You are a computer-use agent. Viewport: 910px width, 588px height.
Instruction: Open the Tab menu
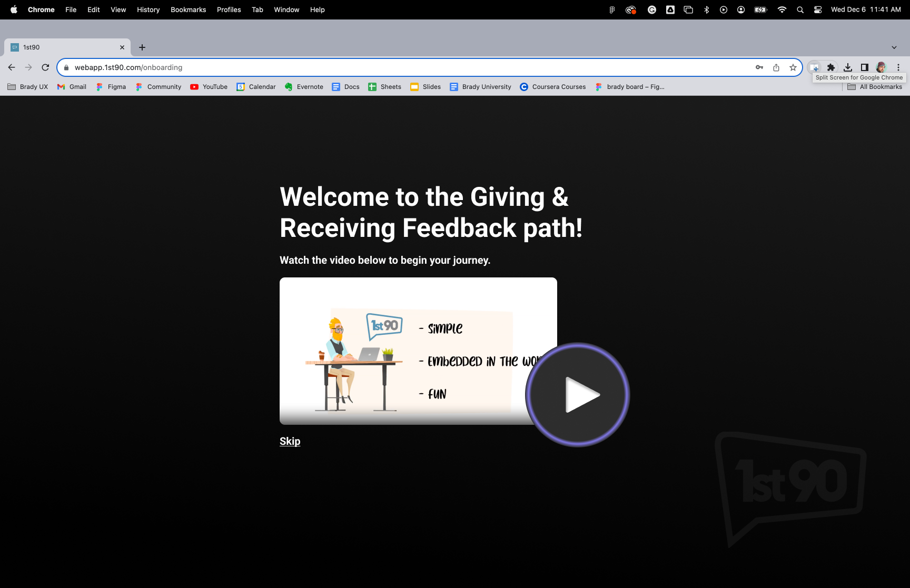258,9
